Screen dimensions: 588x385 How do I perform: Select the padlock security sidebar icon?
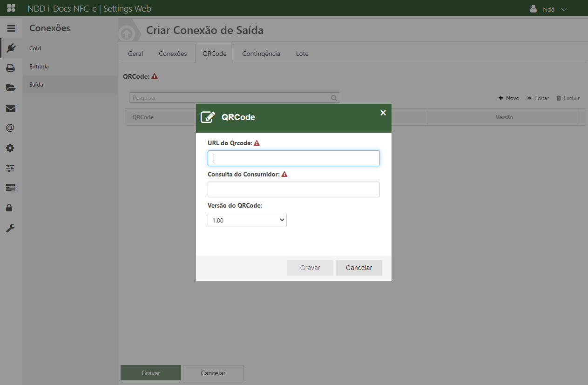11,208
